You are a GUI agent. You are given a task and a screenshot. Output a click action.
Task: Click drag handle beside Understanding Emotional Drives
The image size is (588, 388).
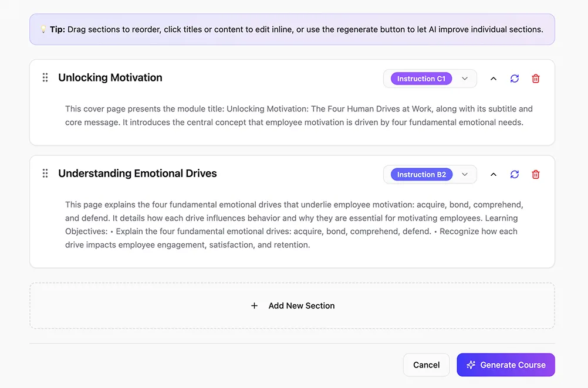(x=45, y=173)
